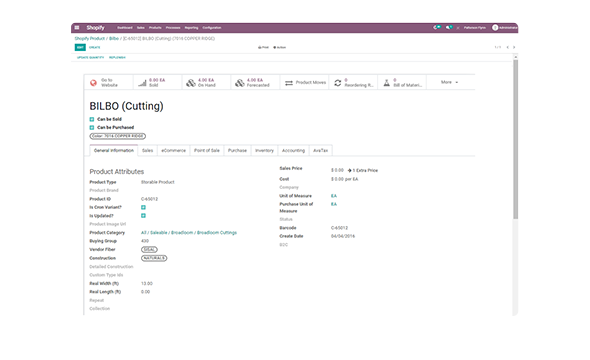
Task: Toggle the Is Cron Variant checkbox
Action: 143,207
